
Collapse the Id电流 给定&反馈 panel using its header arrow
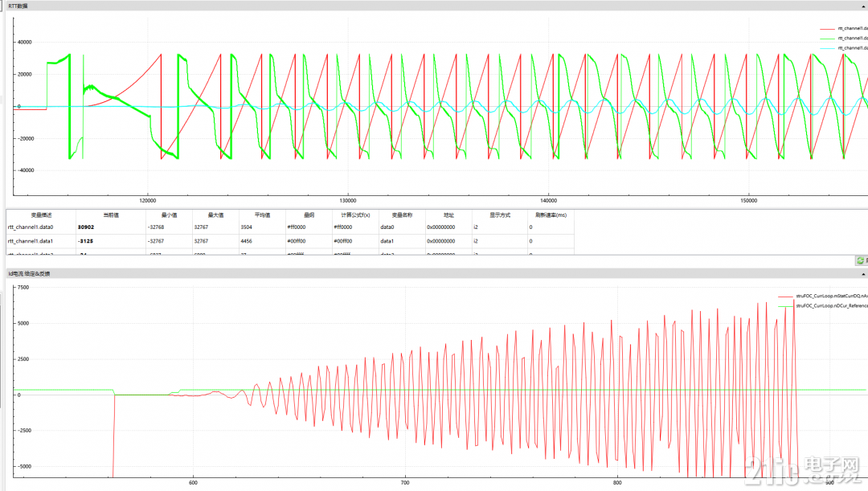click(863, 274)
